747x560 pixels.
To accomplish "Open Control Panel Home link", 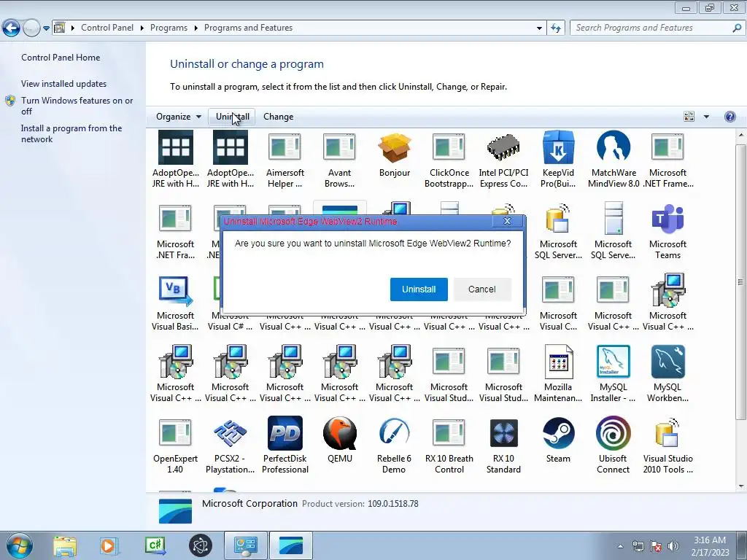I will (61, 58).
